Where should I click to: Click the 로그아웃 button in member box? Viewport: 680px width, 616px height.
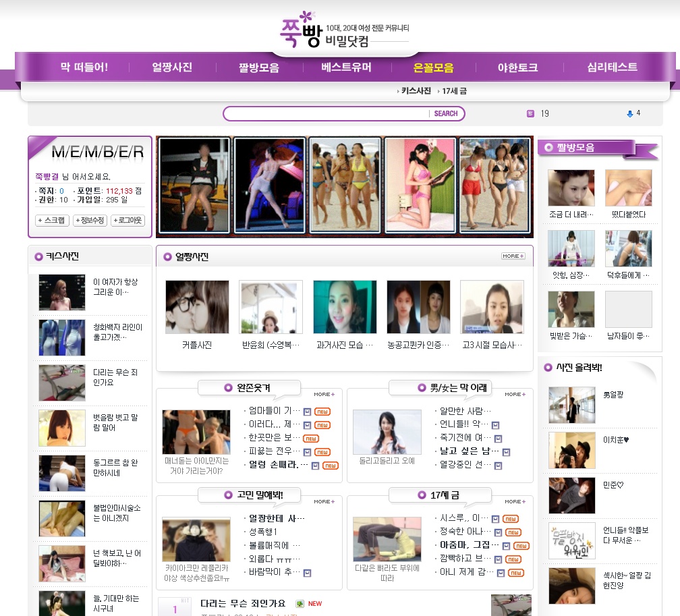[x=128, y=221]
